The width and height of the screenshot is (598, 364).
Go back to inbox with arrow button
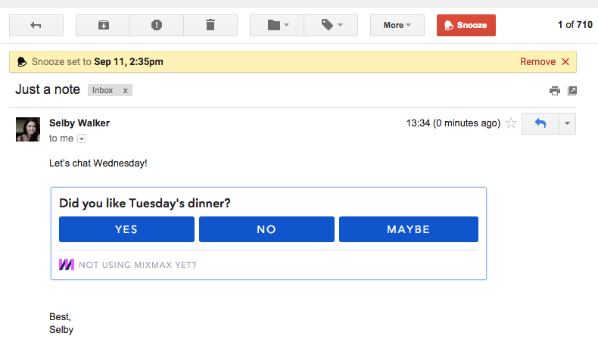coord(36,25)
